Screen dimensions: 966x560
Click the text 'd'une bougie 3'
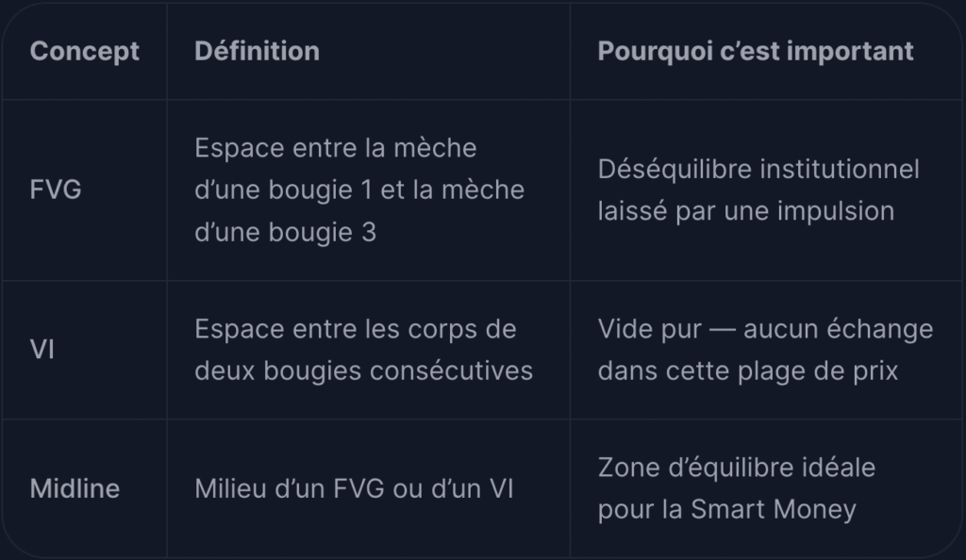tap(285, 233)
